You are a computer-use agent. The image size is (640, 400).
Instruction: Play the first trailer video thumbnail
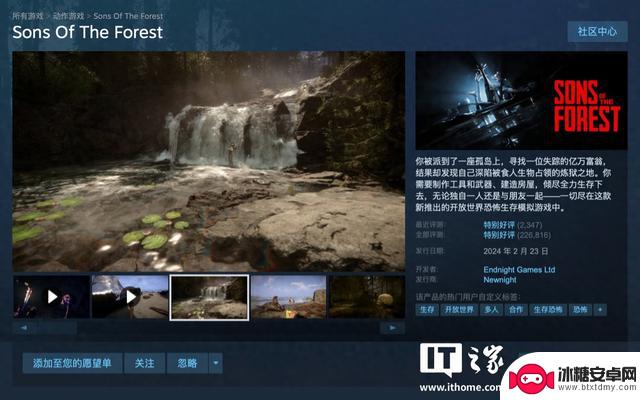(x=51, y=297)
